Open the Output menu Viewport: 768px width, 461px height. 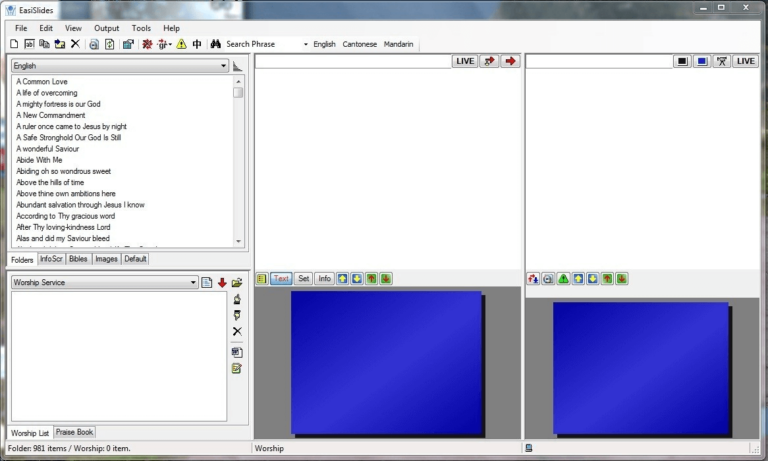pos(106,28)
